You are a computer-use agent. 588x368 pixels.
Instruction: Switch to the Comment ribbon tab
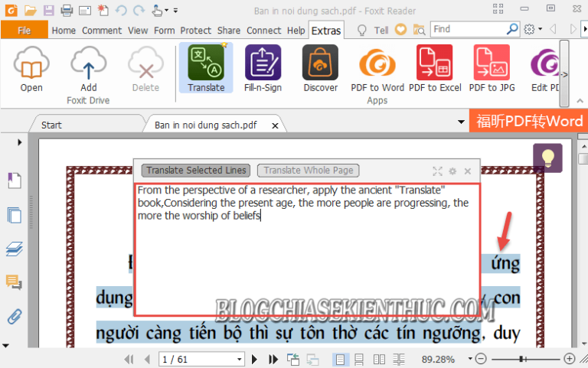click(102, 31)
